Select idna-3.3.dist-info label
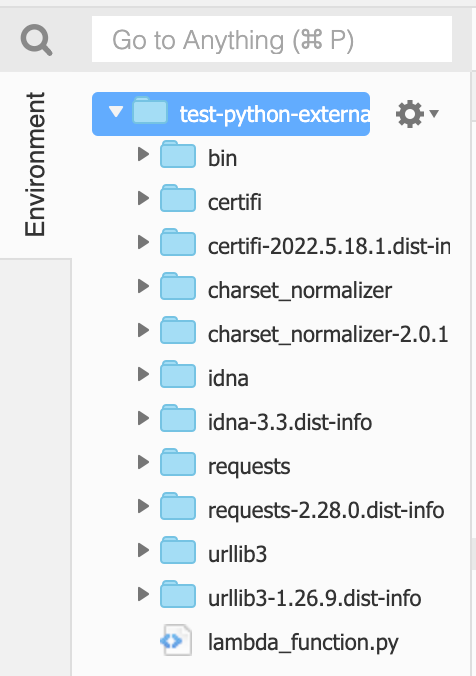The height and width of the screenshot is (676, 476). [x=290, y=422]
